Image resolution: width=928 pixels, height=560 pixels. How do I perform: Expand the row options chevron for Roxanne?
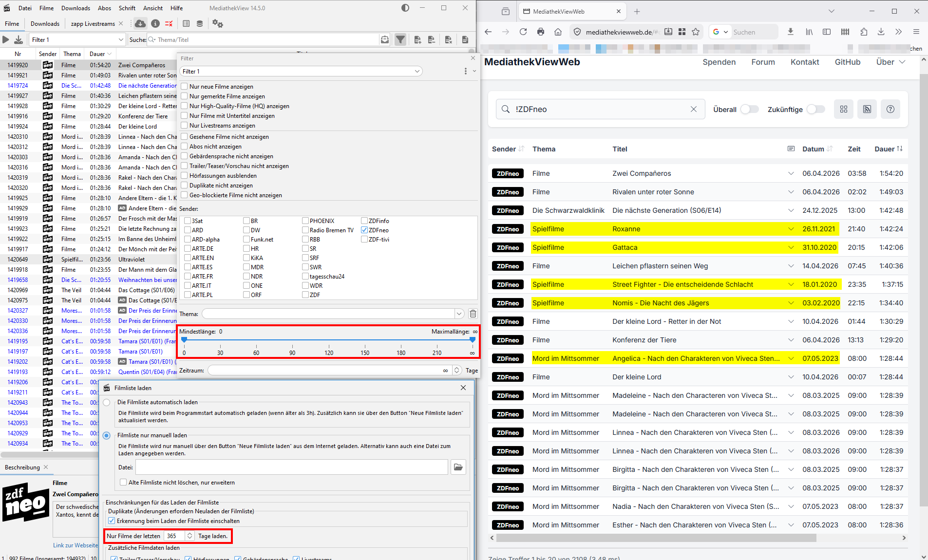[x=791, y=229]
